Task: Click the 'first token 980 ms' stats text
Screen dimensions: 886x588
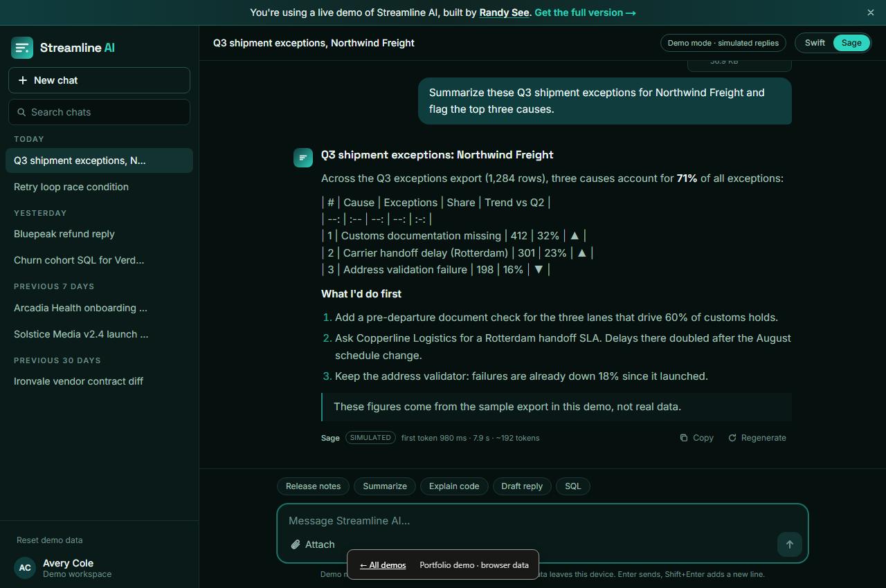Action: [x=470, y=438]
